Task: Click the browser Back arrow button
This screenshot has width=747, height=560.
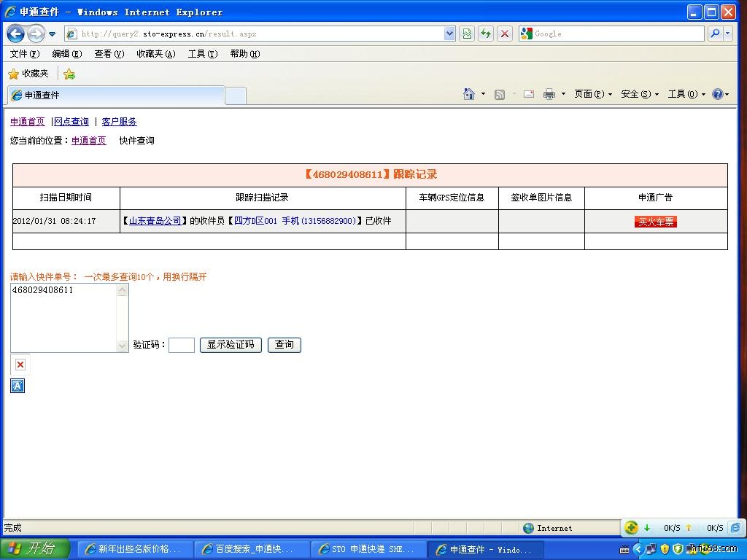Action: 15,34
